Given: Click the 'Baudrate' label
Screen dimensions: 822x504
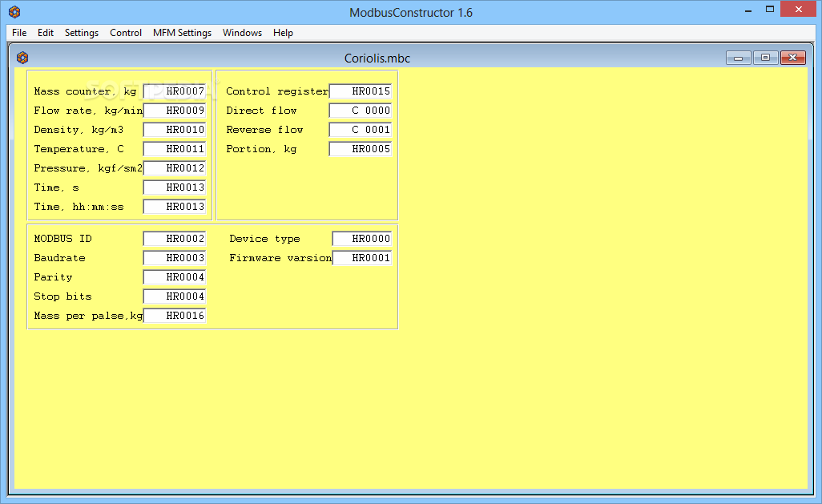Looking at the screenshot, I should 59,258.
